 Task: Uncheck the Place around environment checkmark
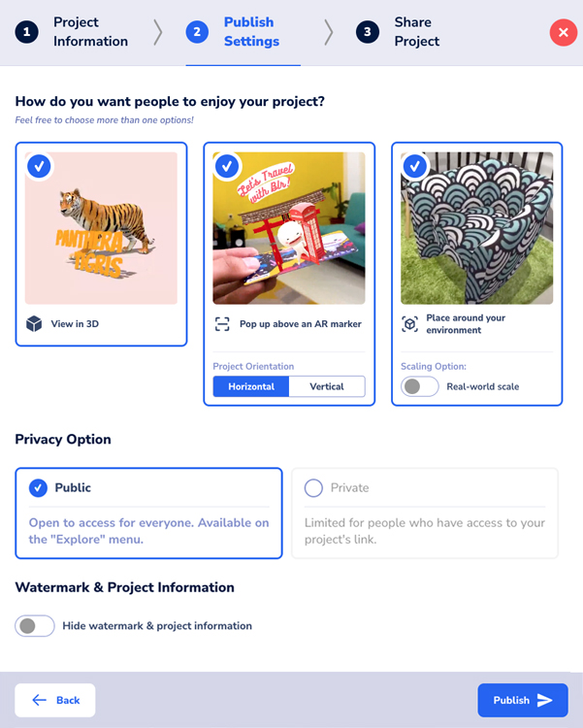pos(415,166)
